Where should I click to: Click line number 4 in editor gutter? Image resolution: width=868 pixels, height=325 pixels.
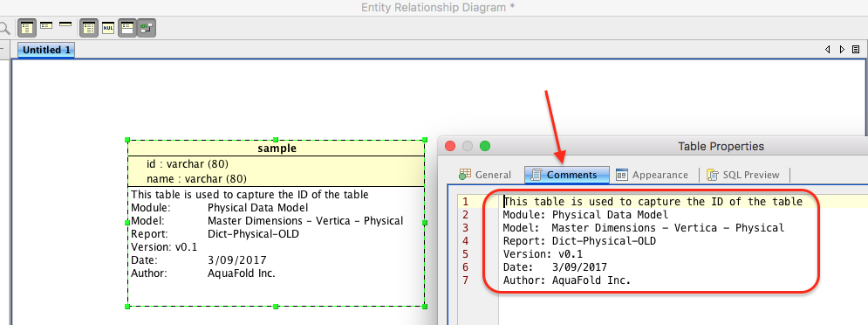coord(466,241)
